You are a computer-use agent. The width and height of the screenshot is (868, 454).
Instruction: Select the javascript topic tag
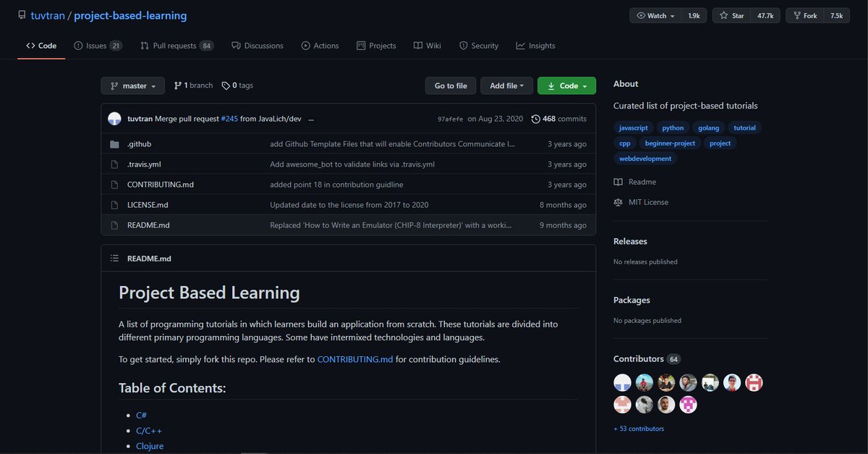634,127
